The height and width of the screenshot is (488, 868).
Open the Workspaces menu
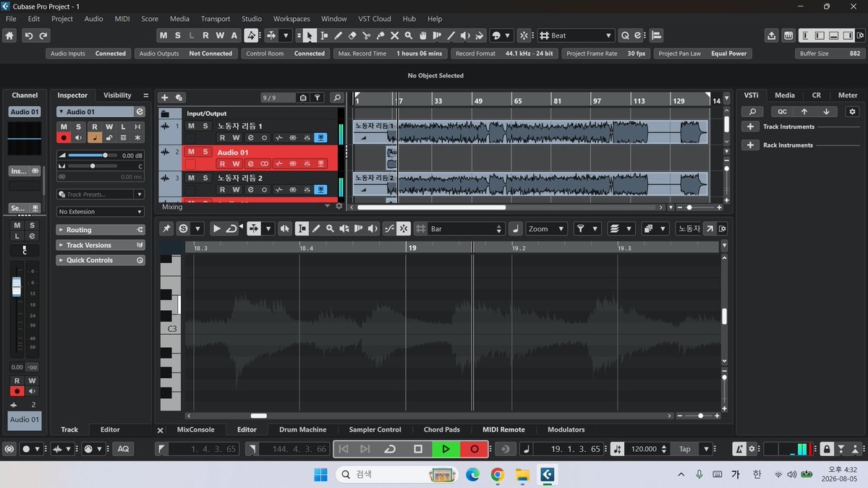[292, 19]
